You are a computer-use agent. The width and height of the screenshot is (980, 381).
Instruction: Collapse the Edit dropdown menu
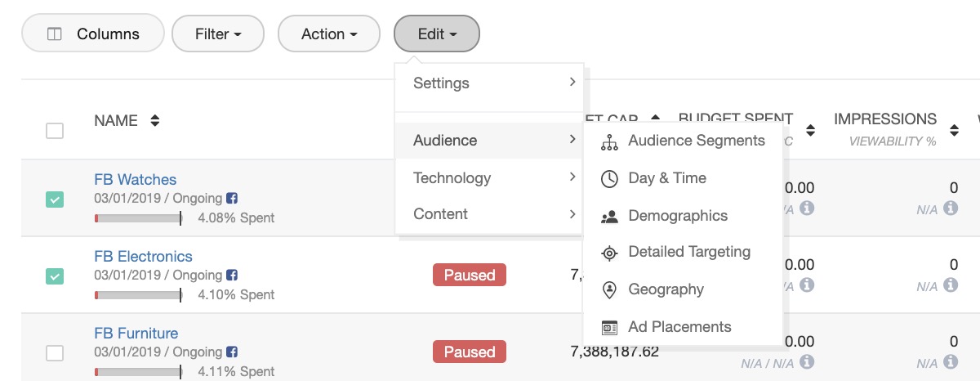[x=436, y=34]
